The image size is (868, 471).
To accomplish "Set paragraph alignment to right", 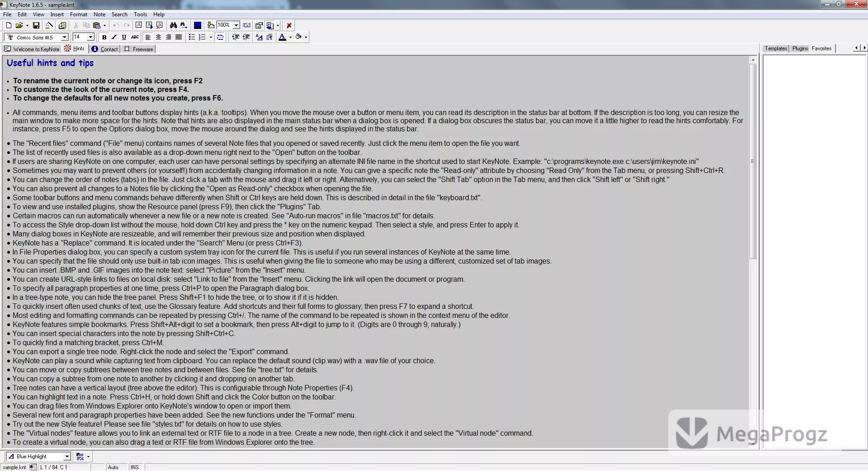I will (168, 37).
